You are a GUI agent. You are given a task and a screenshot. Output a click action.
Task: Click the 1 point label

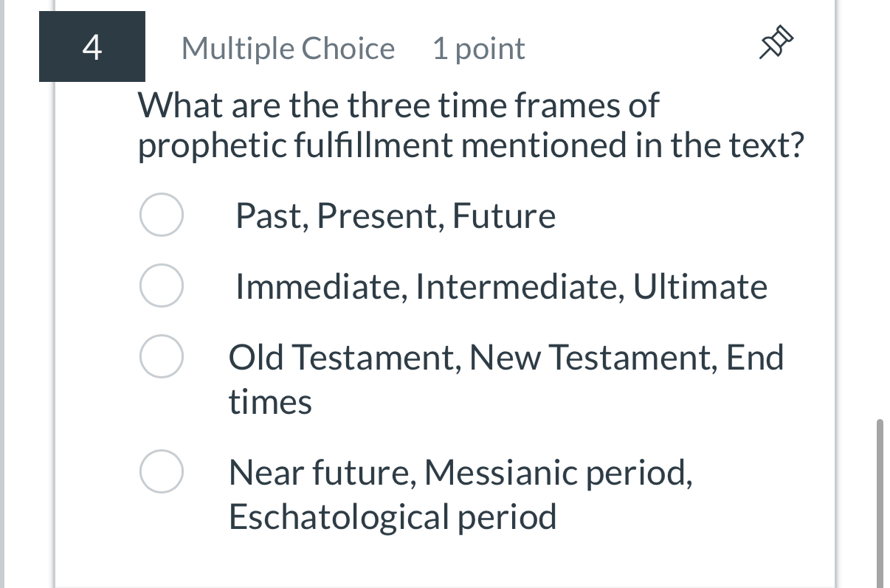pos(478,48)
